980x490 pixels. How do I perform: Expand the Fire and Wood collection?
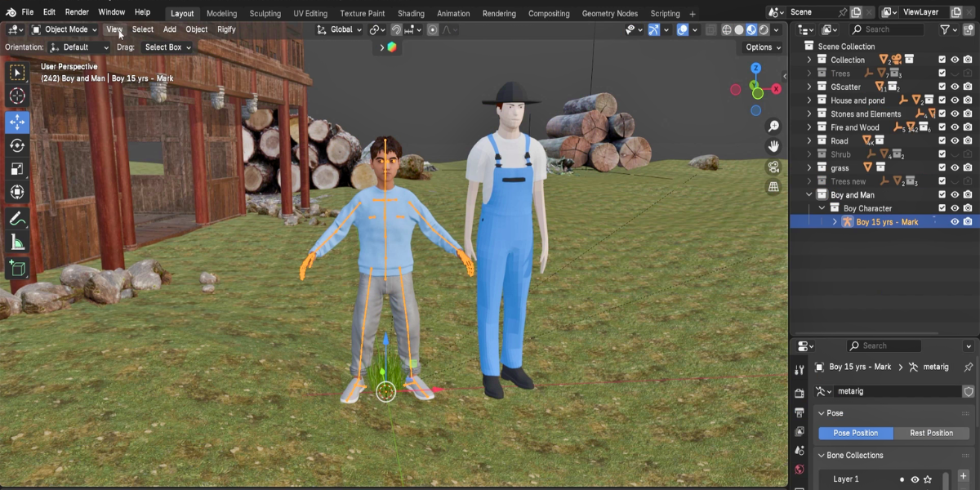(x=809, y=127)
